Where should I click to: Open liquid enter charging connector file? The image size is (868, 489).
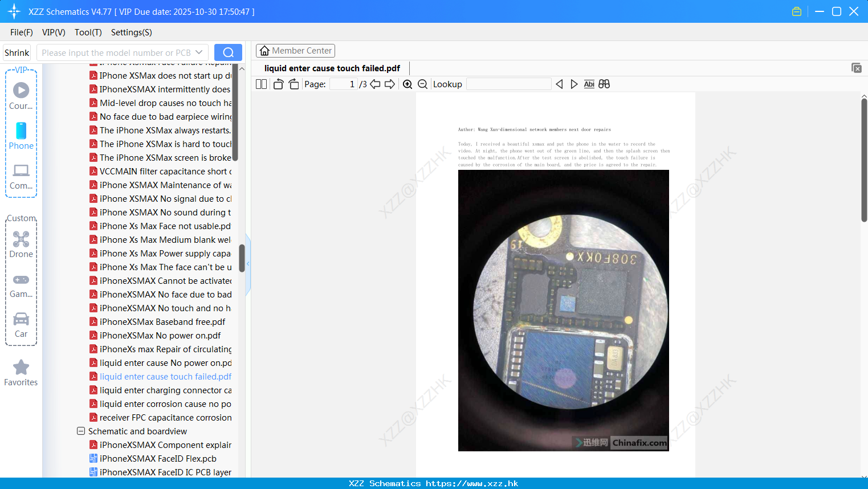(x=161, y=390)
